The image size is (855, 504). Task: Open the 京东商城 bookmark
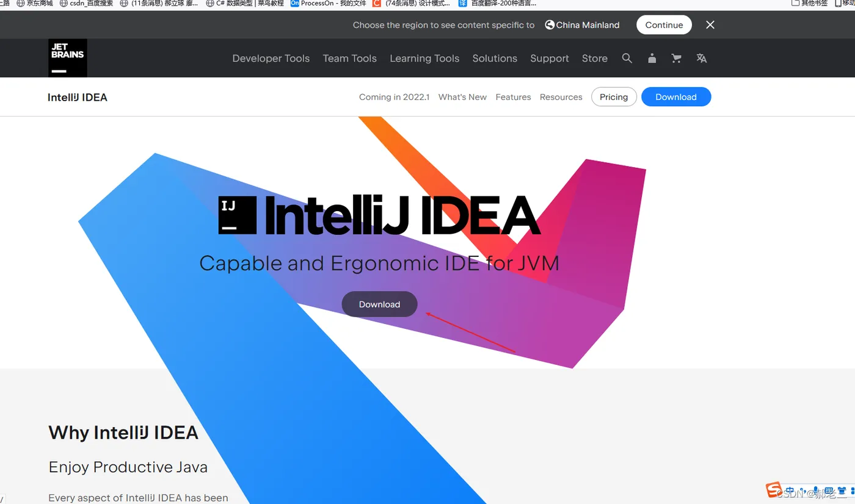(x=35, y=3)
